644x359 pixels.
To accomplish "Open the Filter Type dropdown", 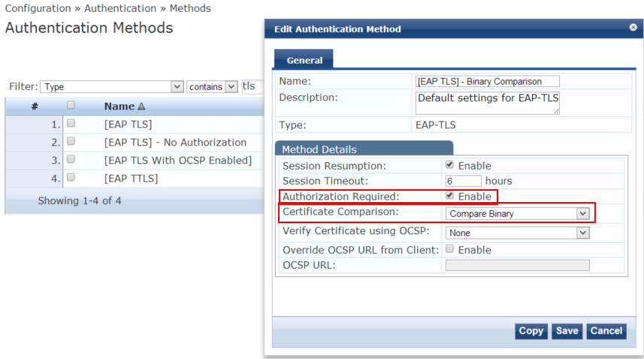I will pos(112,86).
